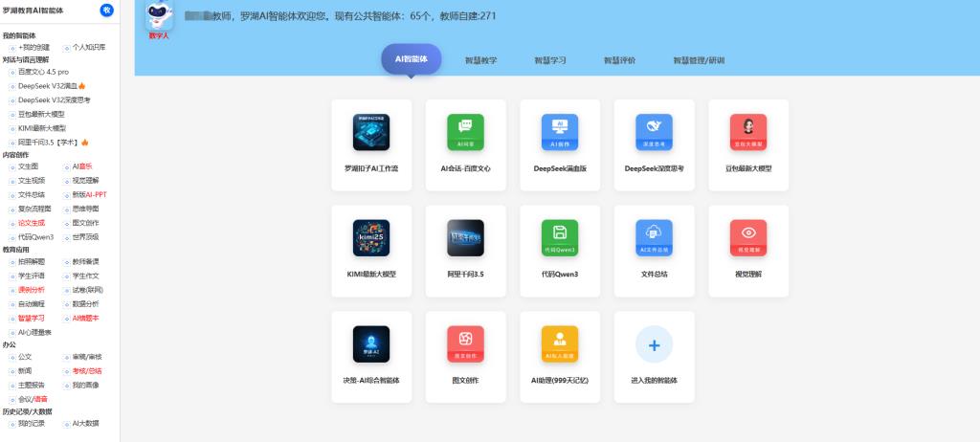Screen dimensions: 980x442
Task: Open the 审稿/审核 sidebar link
Action: click(x=86, y=357)
